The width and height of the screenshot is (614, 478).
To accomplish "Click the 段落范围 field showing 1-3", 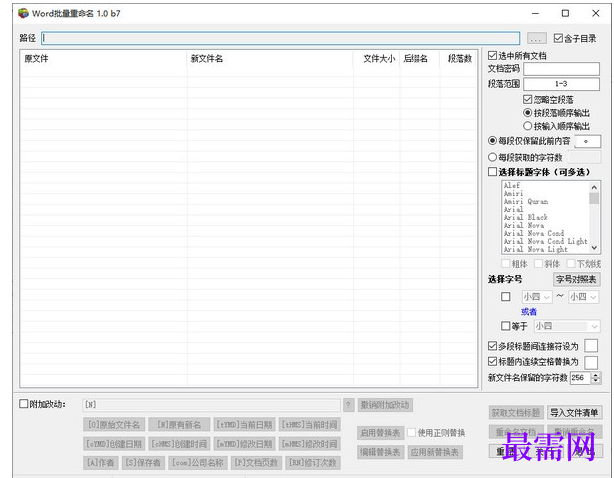I will pyautogui.click(x=561, y=84).
